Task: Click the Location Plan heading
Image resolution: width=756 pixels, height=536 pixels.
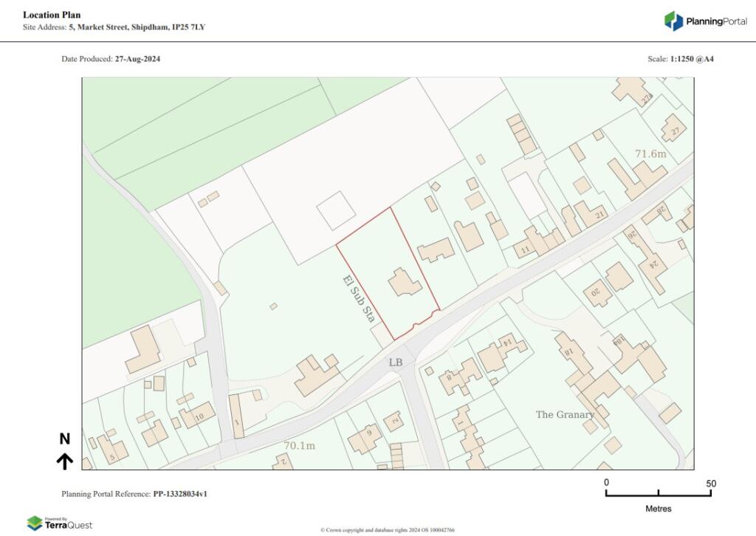Action: (52, 15)
